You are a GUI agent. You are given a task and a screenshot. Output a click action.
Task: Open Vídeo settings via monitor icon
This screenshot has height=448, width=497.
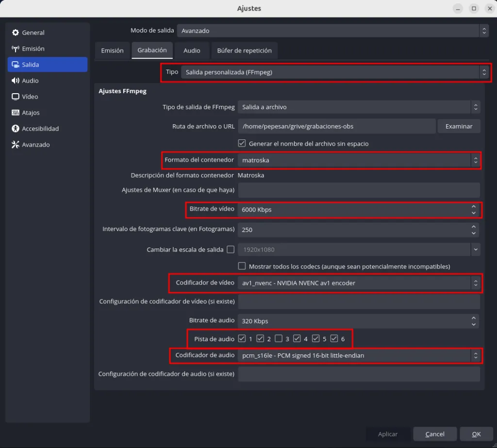pyautogui.click(x=16, y=97)
